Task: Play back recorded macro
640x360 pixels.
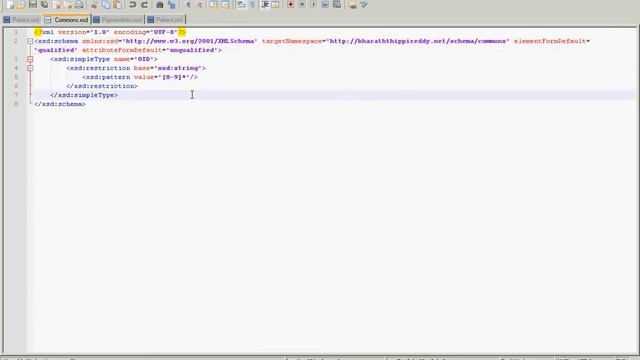Action: tap(313, 5)
